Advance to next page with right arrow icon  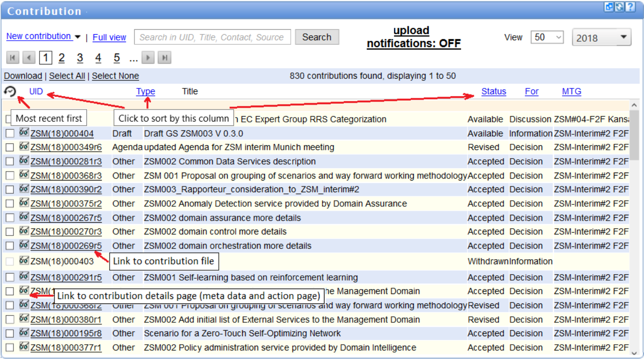pyautogui.click(x=147, y=58)
